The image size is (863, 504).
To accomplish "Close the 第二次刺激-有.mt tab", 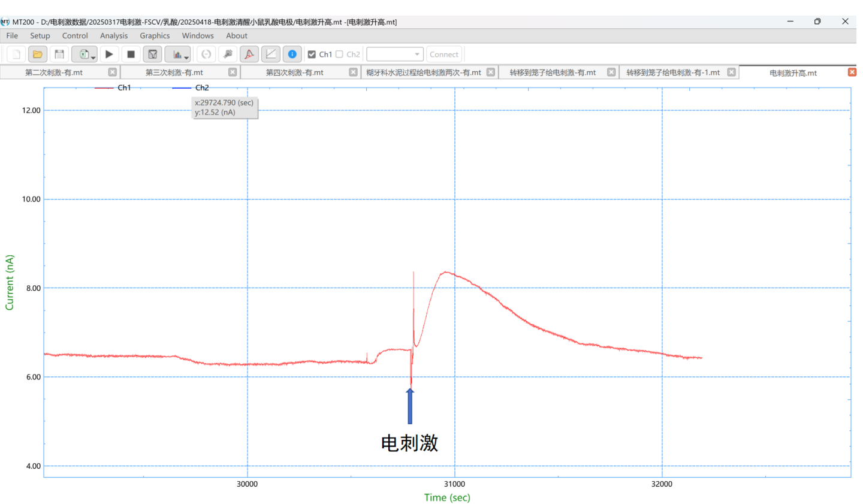I will pos(112,72).
